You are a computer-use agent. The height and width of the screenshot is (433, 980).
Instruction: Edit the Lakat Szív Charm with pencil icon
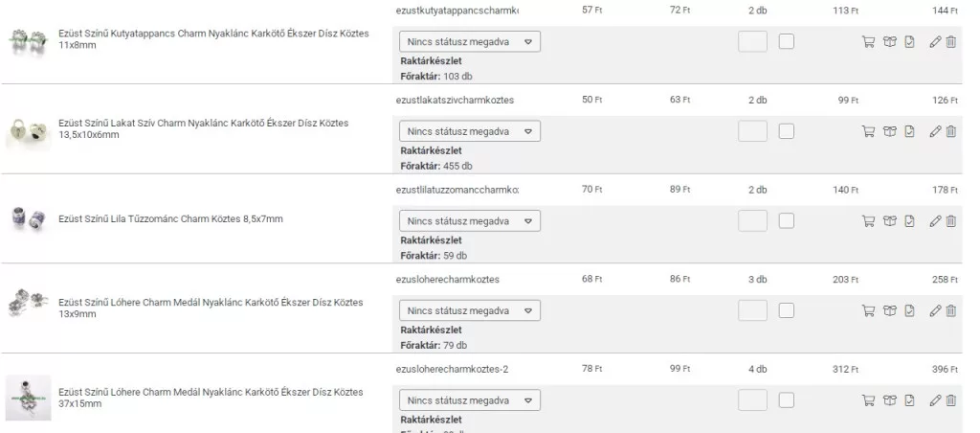click(935, 131)
